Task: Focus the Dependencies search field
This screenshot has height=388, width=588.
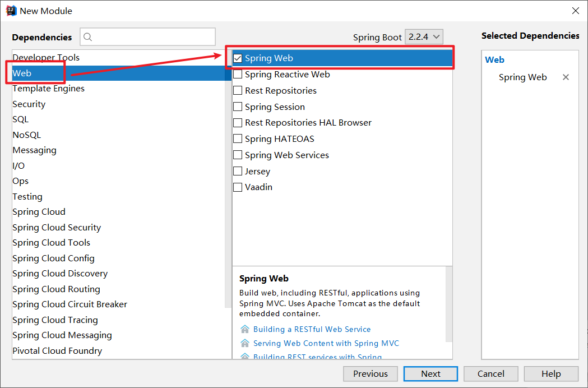Action: tap(152, 38)
